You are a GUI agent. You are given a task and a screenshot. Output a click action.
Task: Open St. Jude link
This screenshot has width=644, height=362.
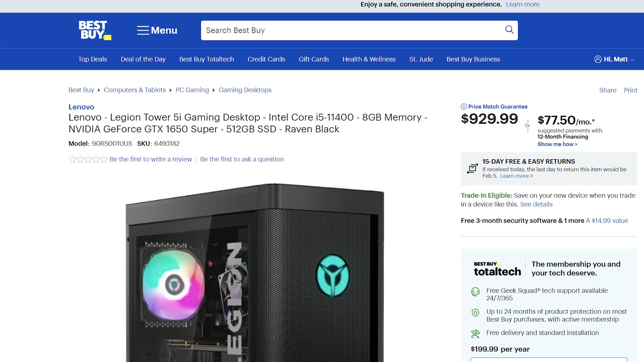[421, 59]
